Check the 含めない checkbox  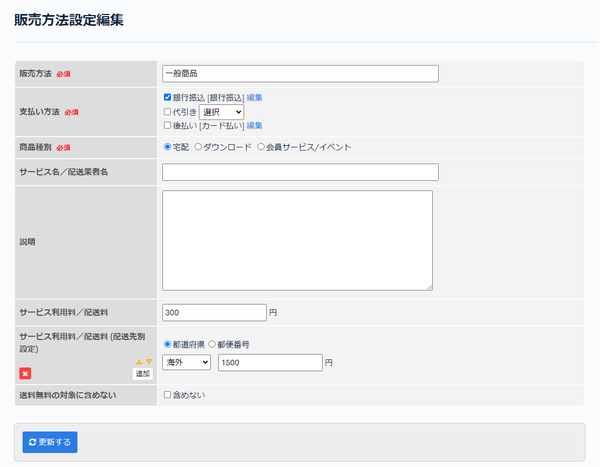coord(167,395)
